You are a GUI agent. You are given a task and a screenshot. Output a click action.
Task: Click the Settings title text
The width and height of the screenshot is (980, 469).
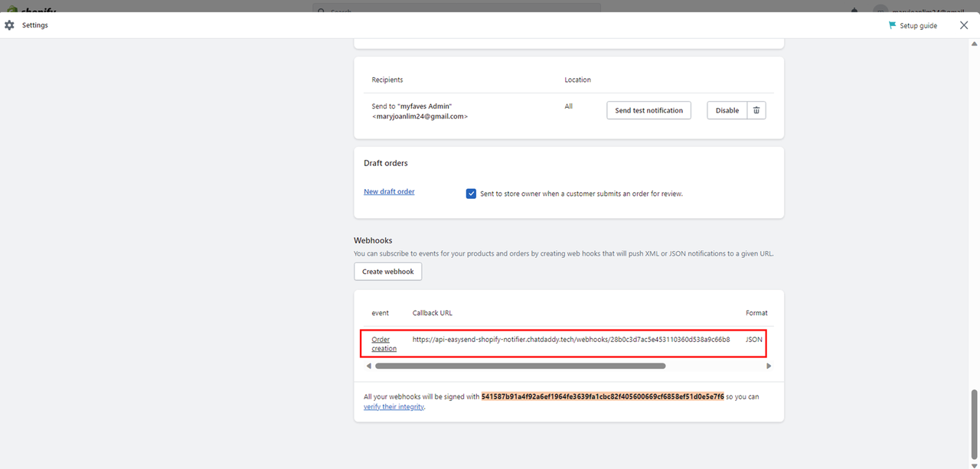[35, 25]
